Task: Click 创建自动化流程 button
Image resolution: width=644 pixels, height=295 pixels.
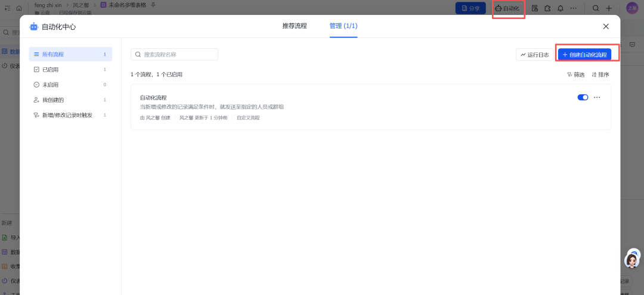Action: 584,54
